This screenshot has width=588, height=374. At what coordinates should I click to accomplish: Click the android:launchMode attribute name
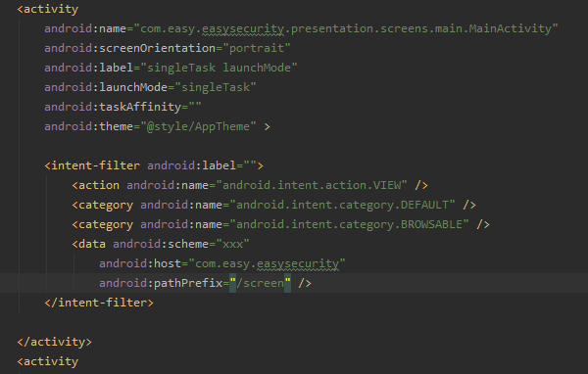point(106,87)
